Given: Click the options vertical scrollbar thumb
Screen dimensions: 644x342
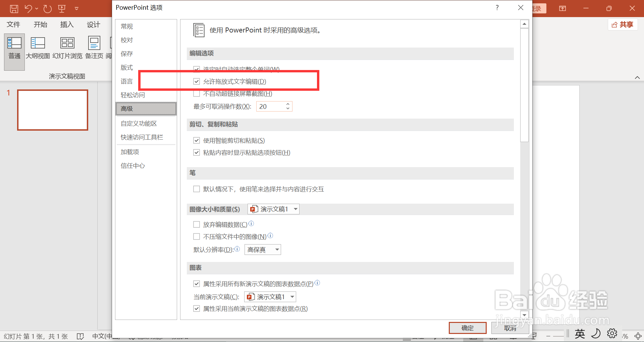Looking at the screenshot, I should (x=524, y=85).
